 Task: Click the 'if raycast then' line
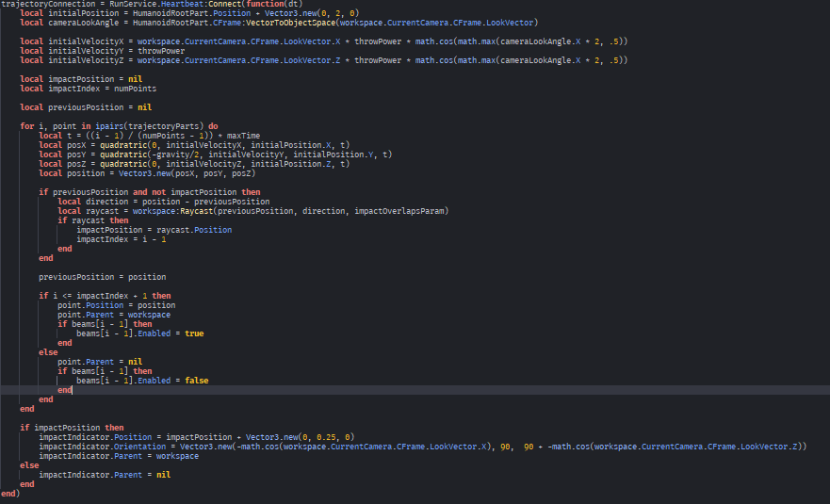pyautogui.click(x=93, y=220)
